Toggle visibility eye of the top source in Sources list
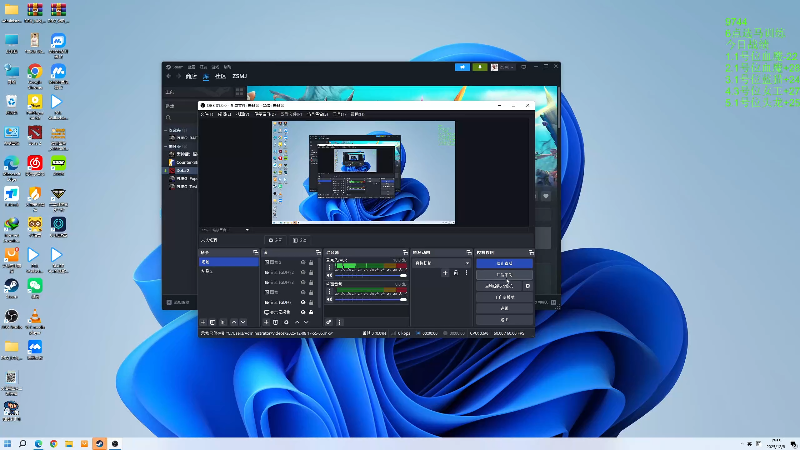The image size is (800, 450). (x=303, y=262)
